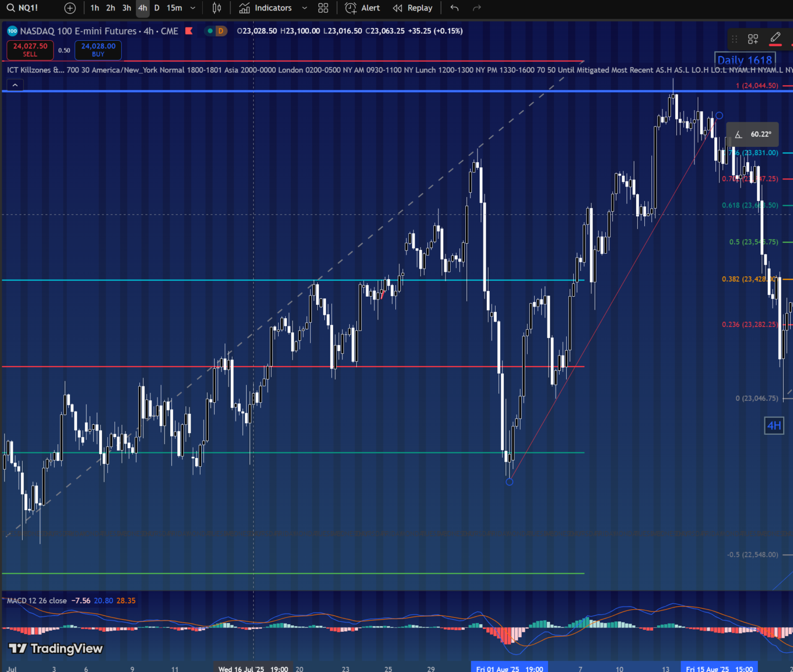Screen dimensions: 793x672
Task: Select the 4h timeframe
Action: click(143, 8)
